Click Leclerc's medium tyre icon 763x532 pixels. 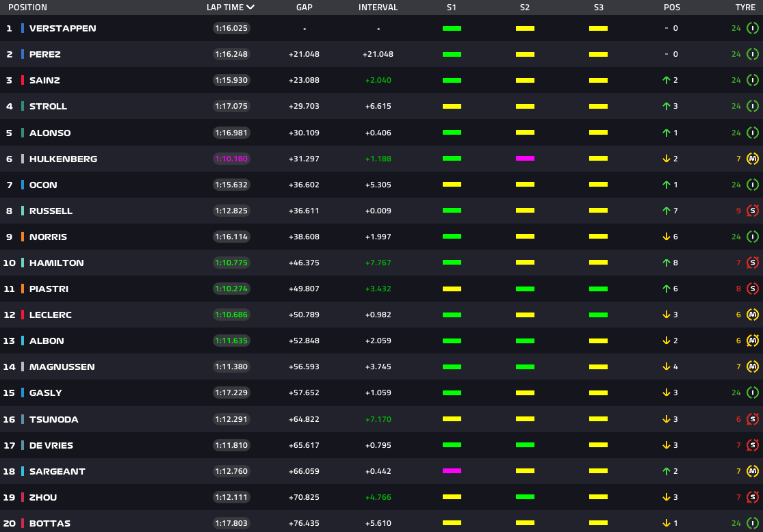(753, 315)
